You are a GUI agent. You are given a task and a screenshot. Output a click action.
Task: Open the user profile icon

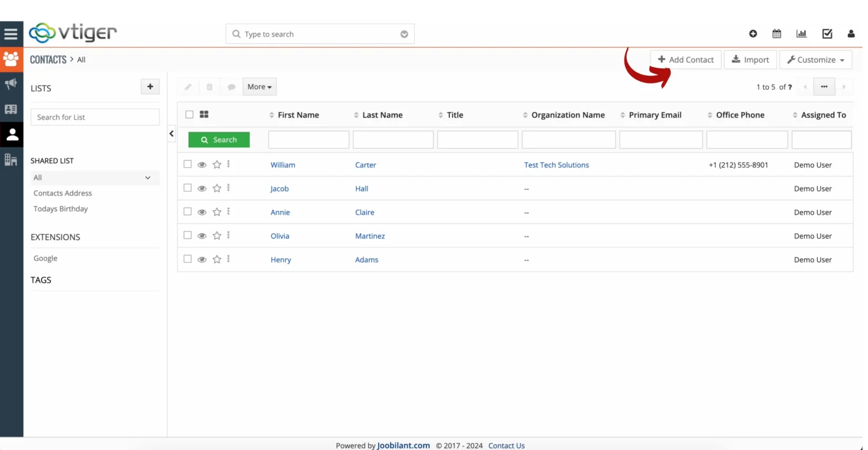point(851,34)
